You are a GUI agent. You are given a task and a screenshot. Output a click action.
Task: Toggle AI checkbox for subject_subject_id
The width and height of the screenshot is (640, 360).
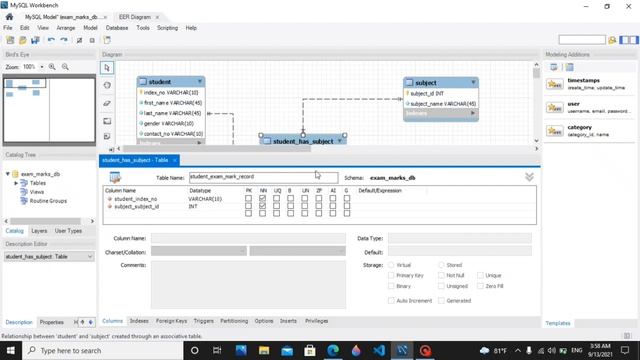click(x=333, y=206)
